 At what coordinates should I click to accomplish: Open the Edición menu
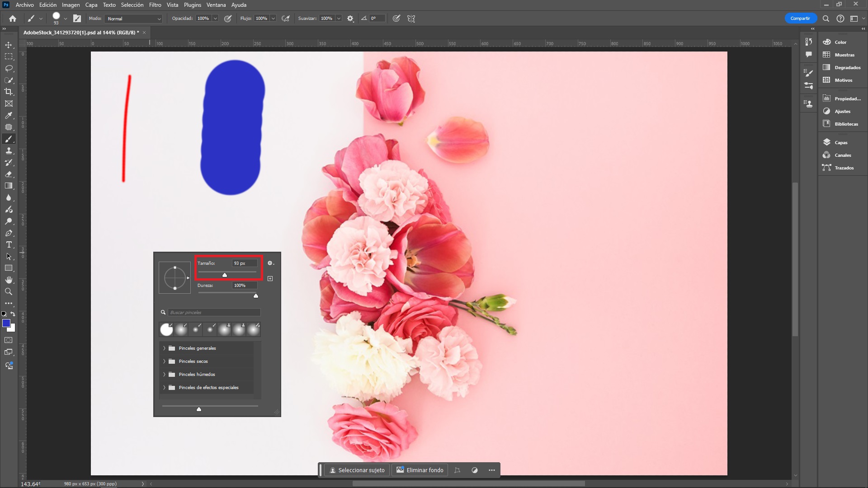[48, 5]
